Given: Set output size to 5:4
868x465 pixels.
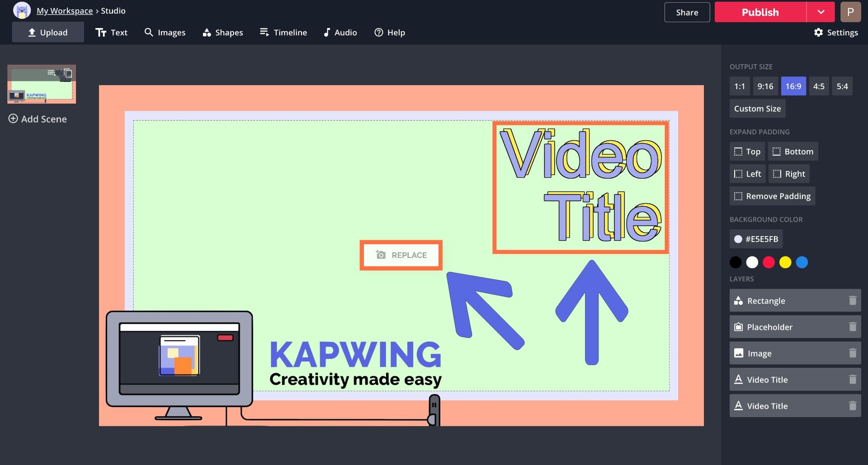Looking at the screenshot, I should tap(842, 86).
